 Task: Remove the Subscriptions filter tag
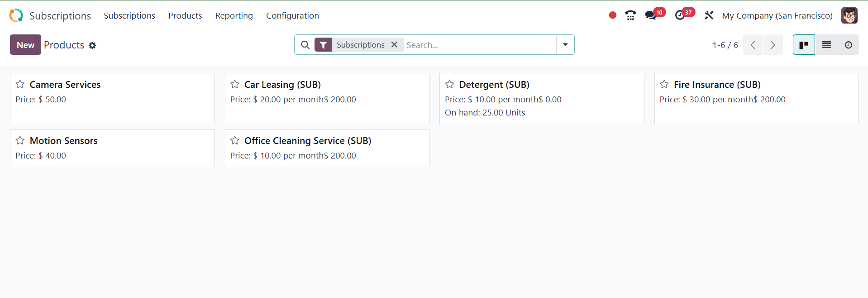(394, 45)
